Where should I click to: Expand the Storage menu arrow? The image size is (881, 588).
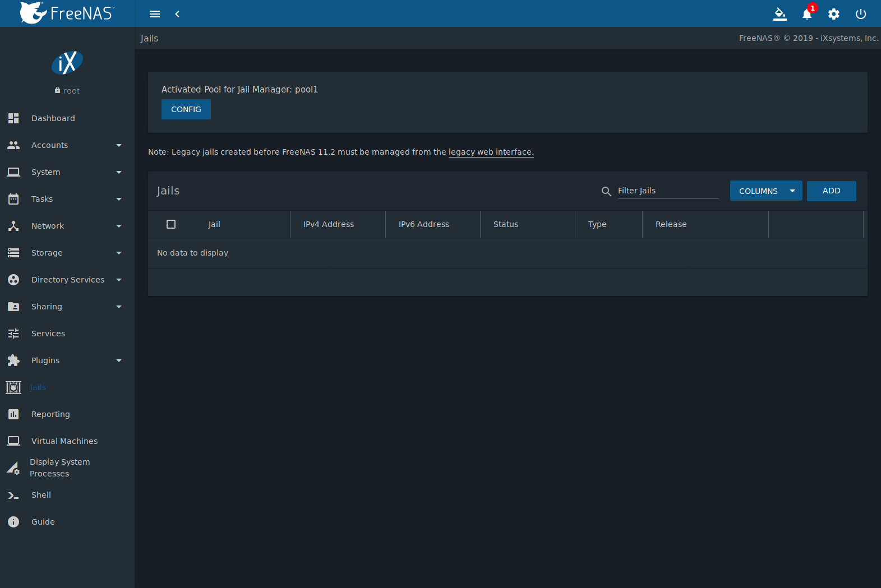(119, 253)
